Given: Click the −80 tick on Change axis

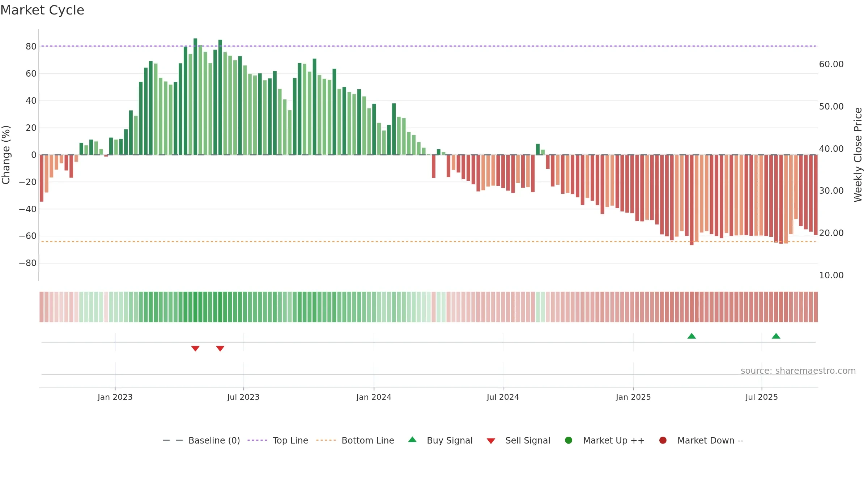Looking at the screenshot, I should pyautogui.click(x=28, y=263).
